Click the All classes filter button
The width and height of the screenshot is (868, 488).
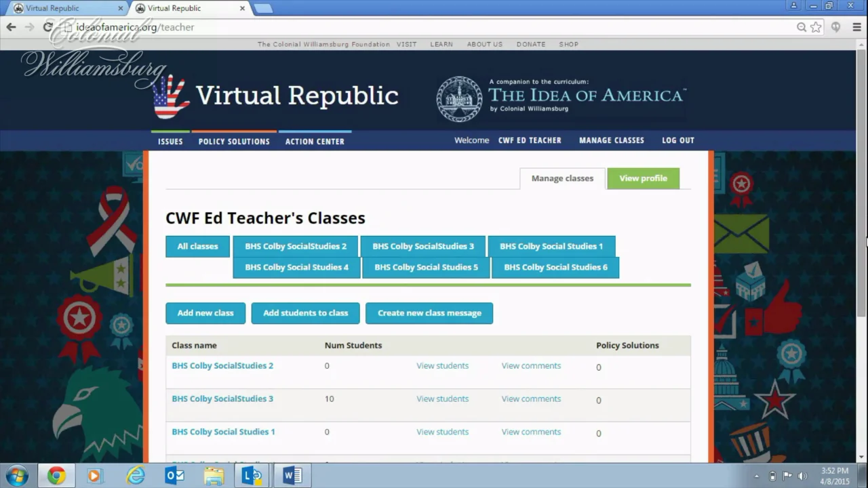pyautogui.click(x=198, y=246)
